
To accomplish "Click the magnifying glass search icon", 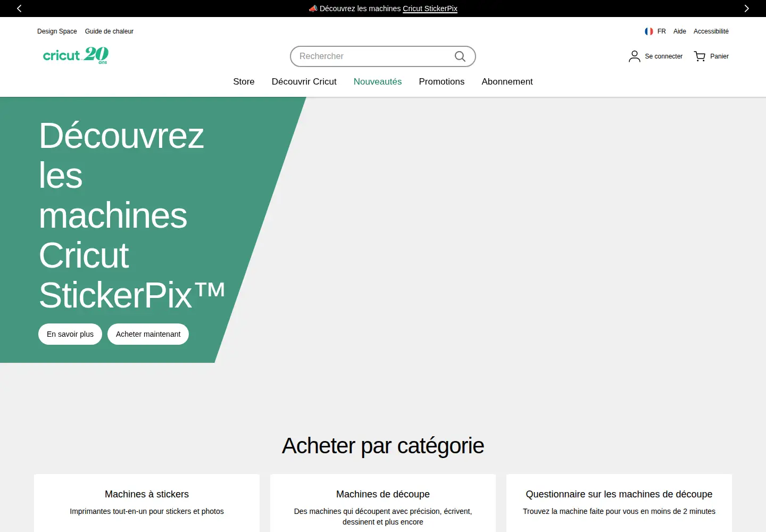I will pyautogui.click(x=460, y=56).
